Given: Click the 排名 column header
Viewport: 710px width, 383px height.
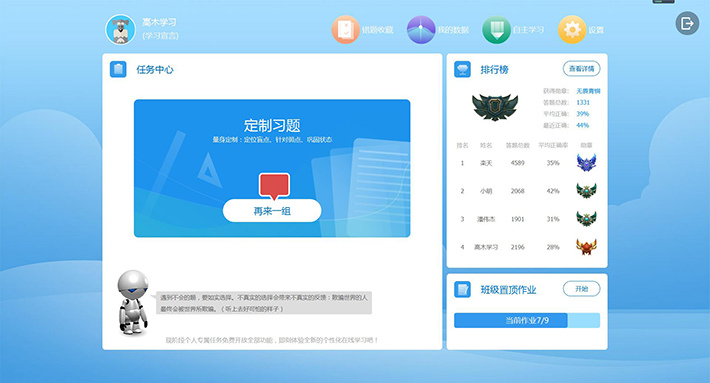Looking at the screenshot, I should [462, 145].
